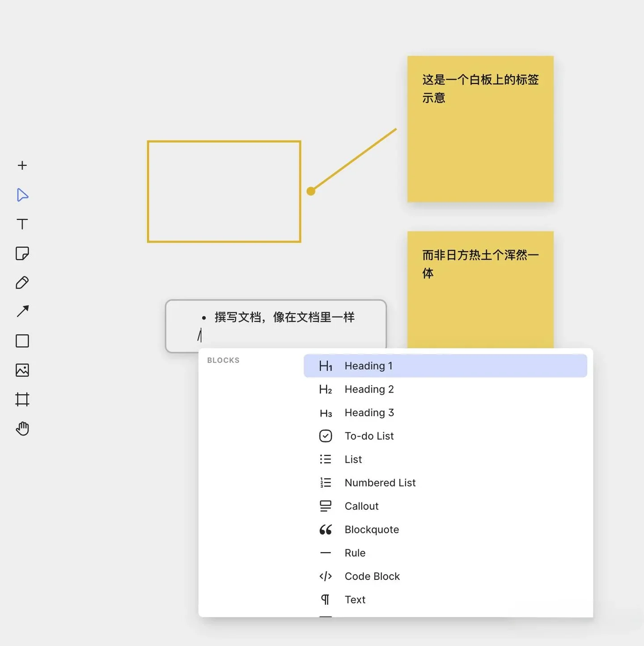Image resolution: width=644 pixels, height=646 pixels.
Task: Click the plus add tool icon
Action: 22,165
